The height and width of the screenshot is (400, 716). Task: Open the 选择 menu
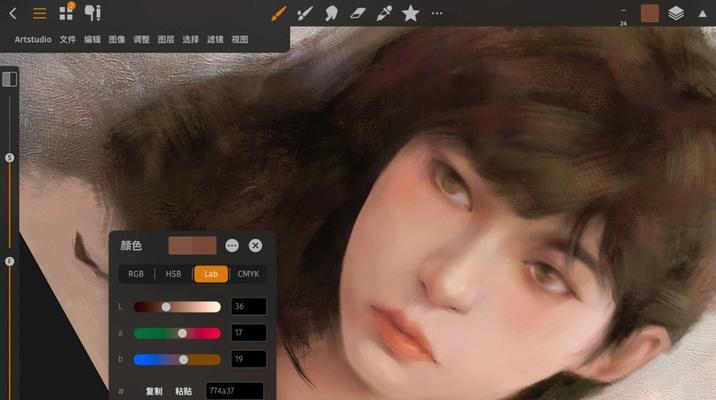coord(190,40)
